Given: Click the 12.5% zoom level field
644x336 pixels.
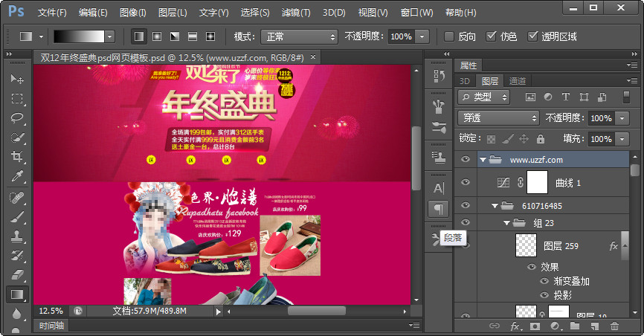Looking at the screenshot, I should pos(51,311).
